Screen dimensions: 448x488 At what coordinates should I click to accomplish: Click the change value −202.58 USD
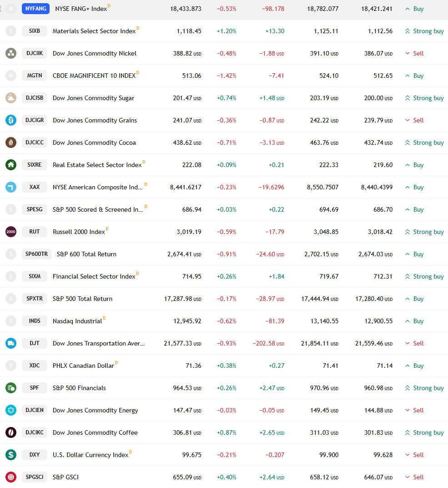(269, 343)
